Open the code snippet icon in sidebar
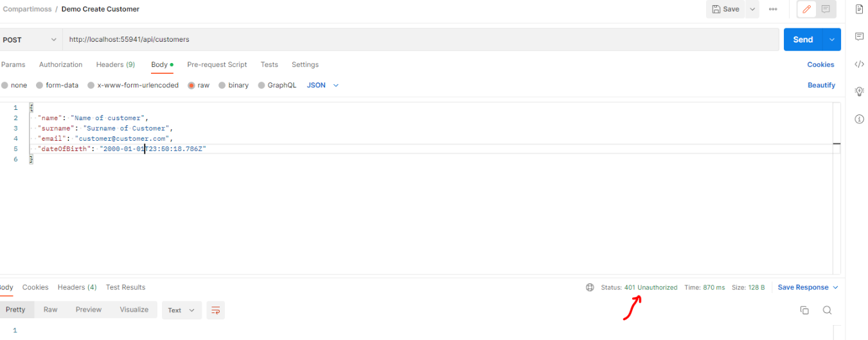868x340 pixels. pyautogui.click(x=859, y=64)
